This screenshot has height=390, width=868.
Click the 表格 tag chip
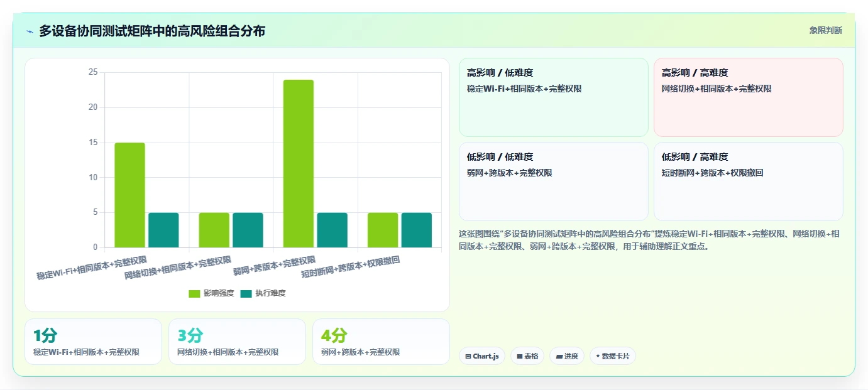(527, 356)
